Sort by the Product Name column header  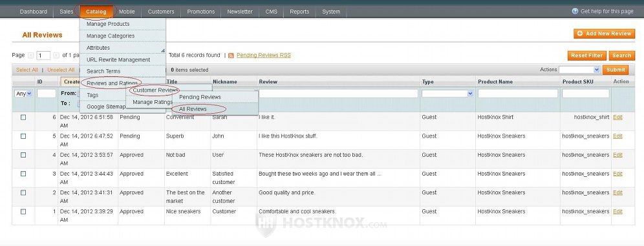pyautogui.click(x=495, y=81)
